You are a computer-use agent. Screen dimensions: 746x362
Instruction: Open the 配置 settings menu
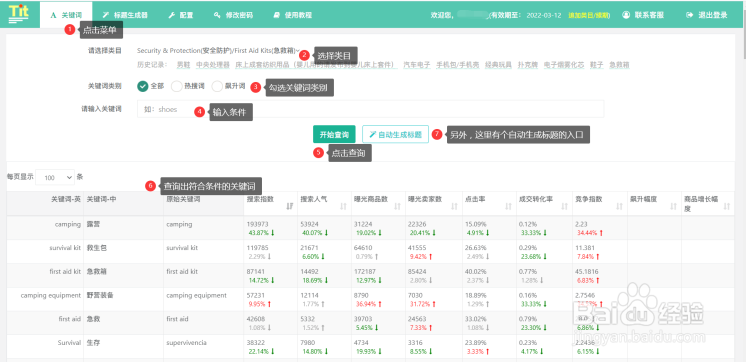click(181, 15)
